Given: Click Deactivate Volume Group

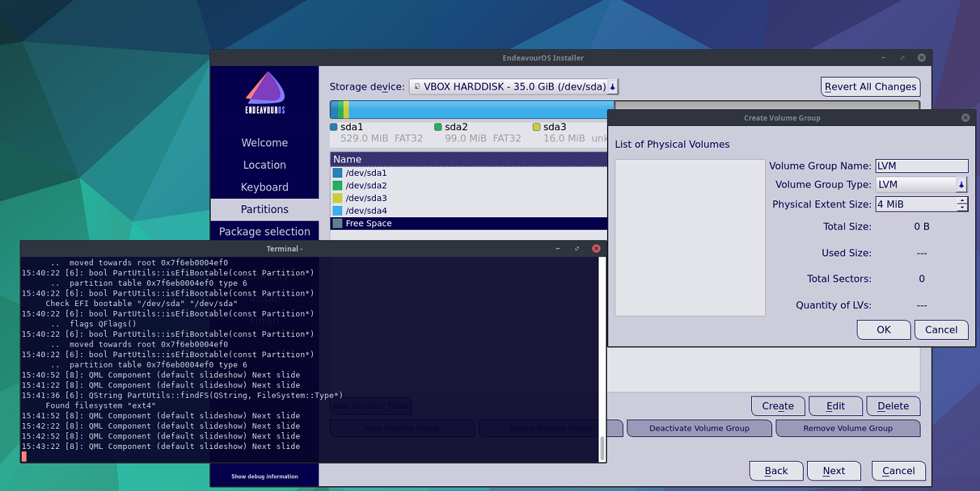Looking at the screenshot, I should pyautogui.click(x=699, y=428).
